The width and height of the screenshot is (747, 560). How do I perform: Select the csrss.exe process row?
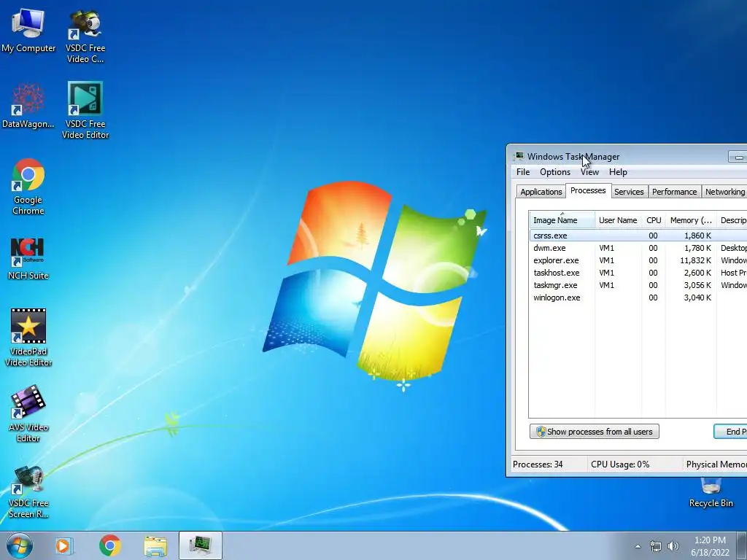coord(638,236)
